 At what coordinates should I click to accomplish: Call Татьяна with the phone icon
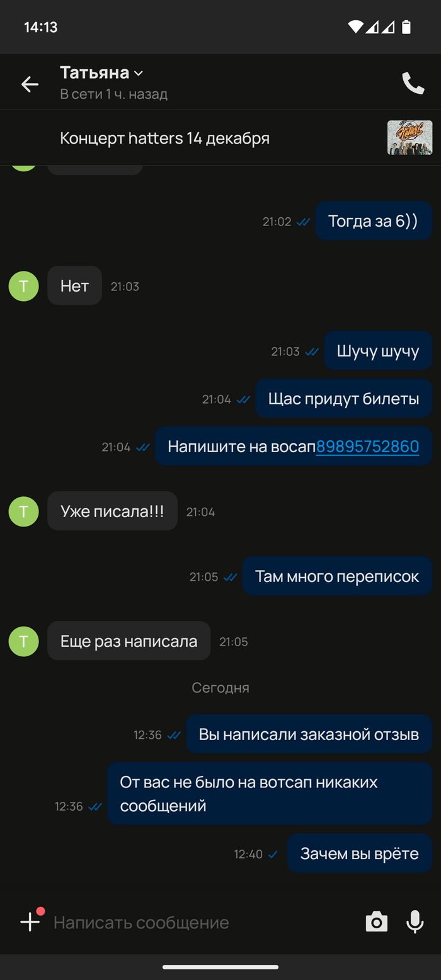[x=413, y=83]
